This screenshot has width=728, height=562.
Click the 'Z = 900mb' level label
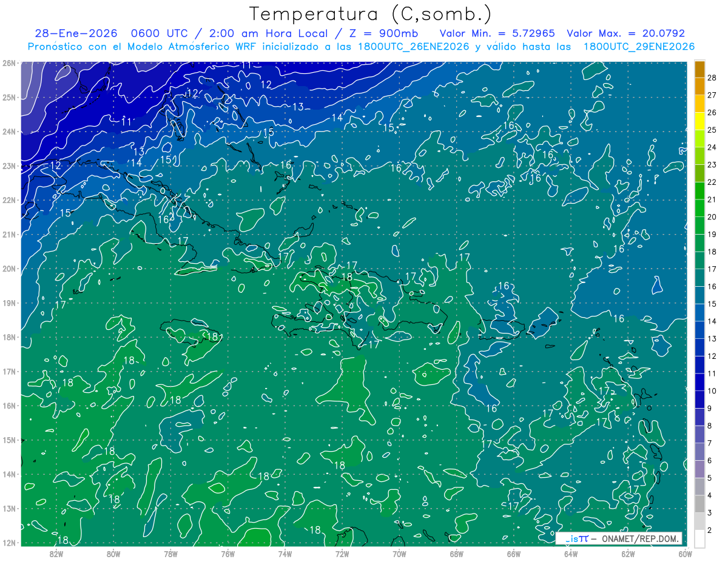383,33
